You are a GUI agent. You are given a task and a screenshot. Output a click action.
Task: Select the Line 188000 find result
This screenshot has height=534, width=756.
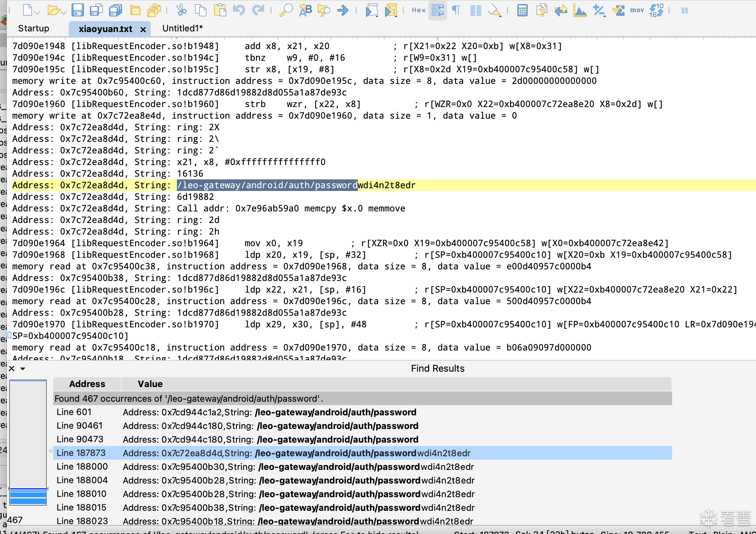pyautogui.click(x=82, y=466)
